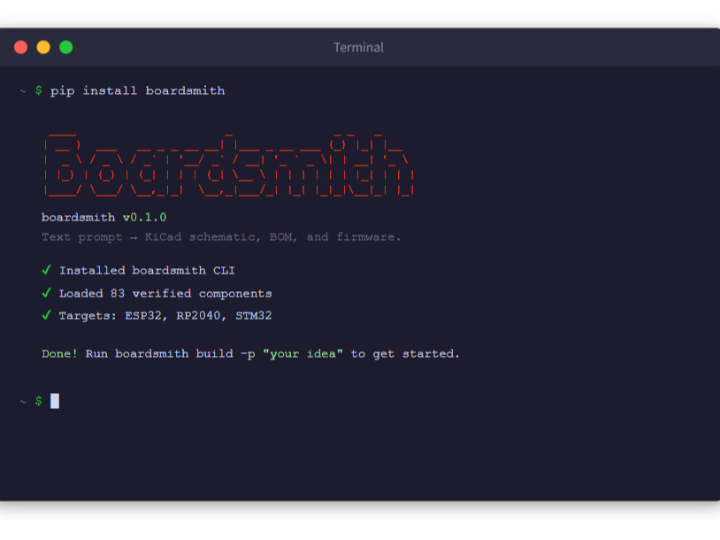This screenshot has width=720, height=540.
Task: Click the "Installed boardsmith CLI" text
Action: click(147, 270)
